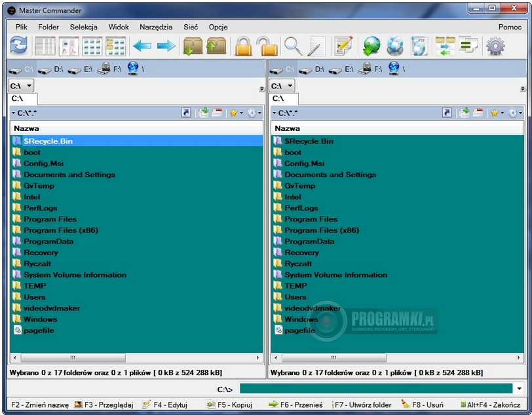532x415 pixels.
Task: Expand right path filter arrow C:\*.*
Action: [x=274, y=113]
